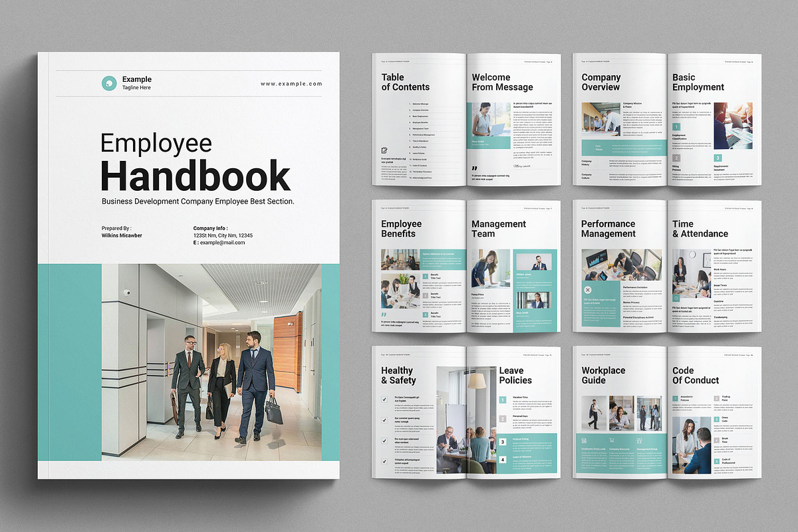Click the Business Development Company subtitle line
798x532 pixels.
198,201
